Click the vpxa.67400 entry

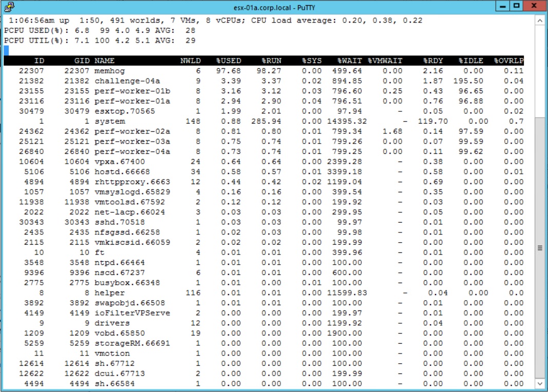coord(120,162)
